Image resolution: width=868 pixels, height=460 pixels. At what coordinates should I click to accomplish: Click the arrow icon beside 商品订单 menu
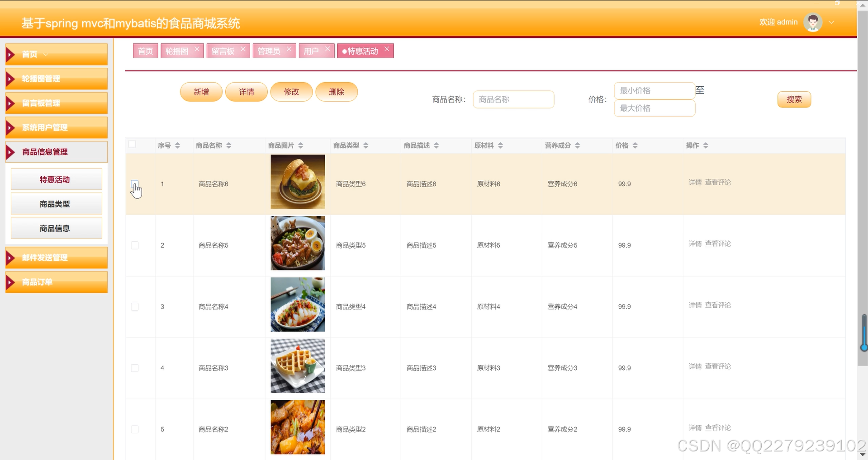11,282
